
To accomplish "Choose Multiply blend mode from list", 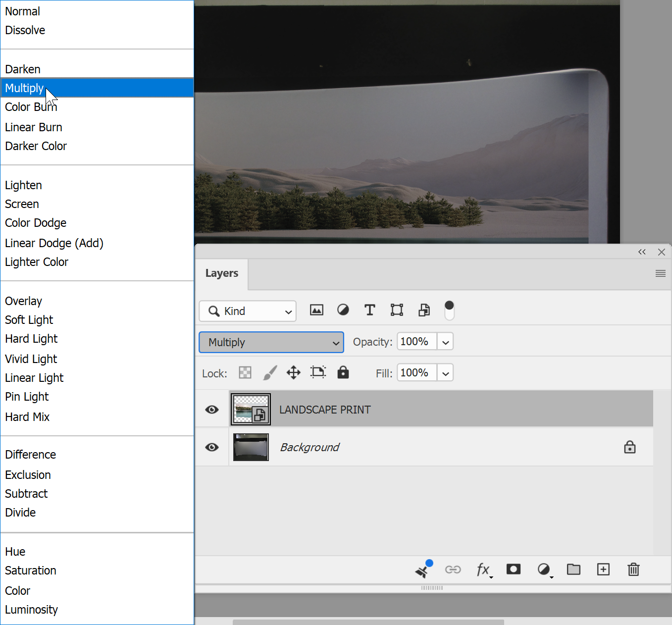I will tap(97, 88).
